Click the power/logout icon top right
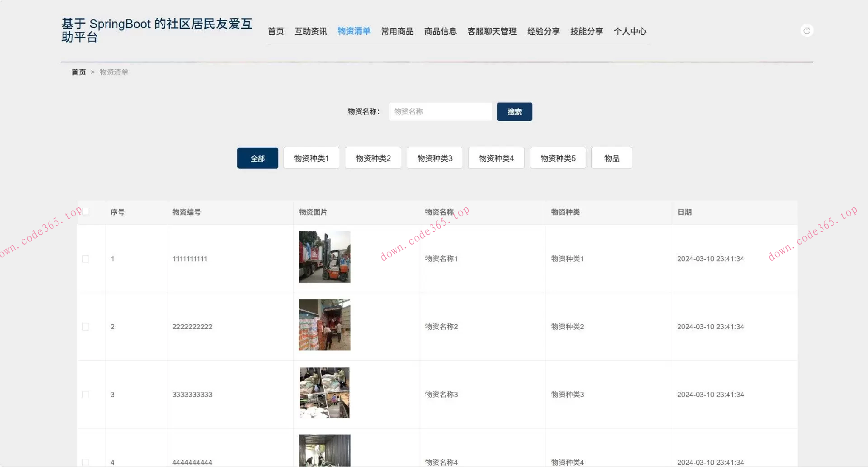The image size is (868, 467). tap(807, 30)
